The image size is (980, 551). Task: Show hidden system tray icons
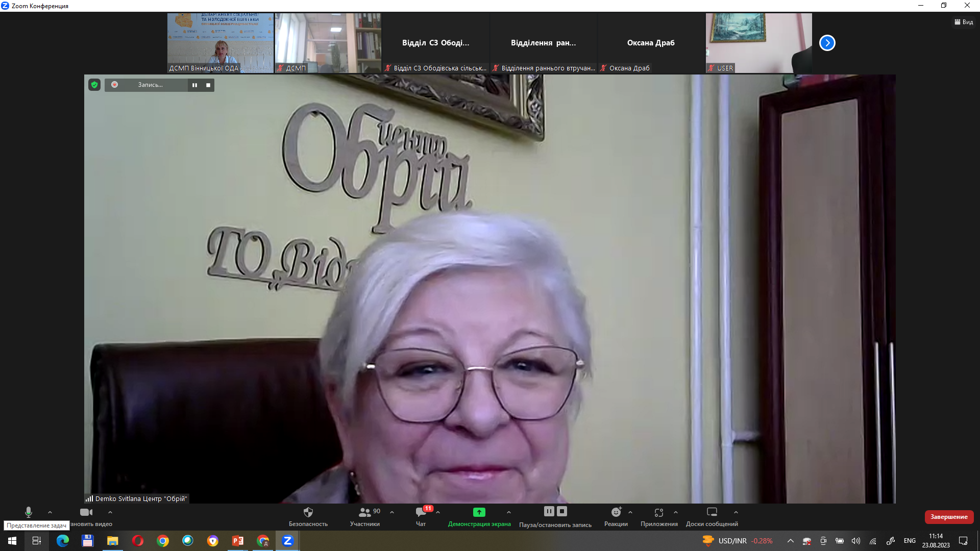tap(791, 541)
